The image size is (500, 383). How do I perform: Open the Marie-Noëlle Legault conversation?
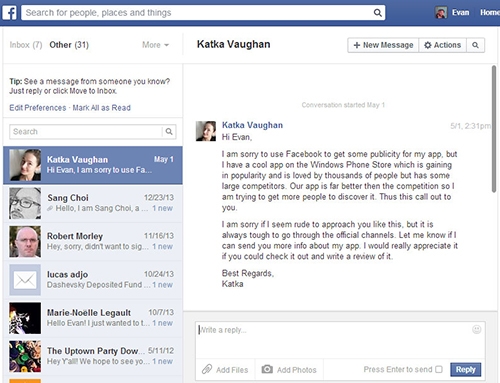click(x=93, y=318)
